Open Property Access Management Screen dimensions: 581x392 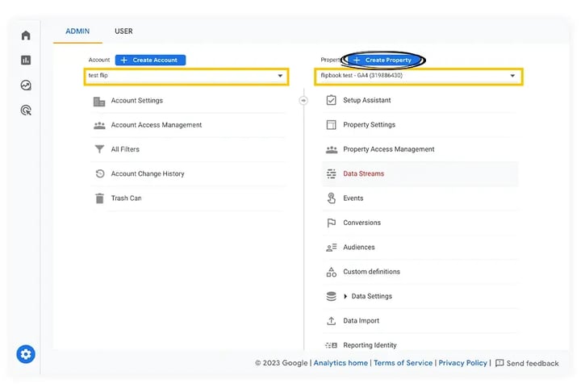tap(389, 149)
